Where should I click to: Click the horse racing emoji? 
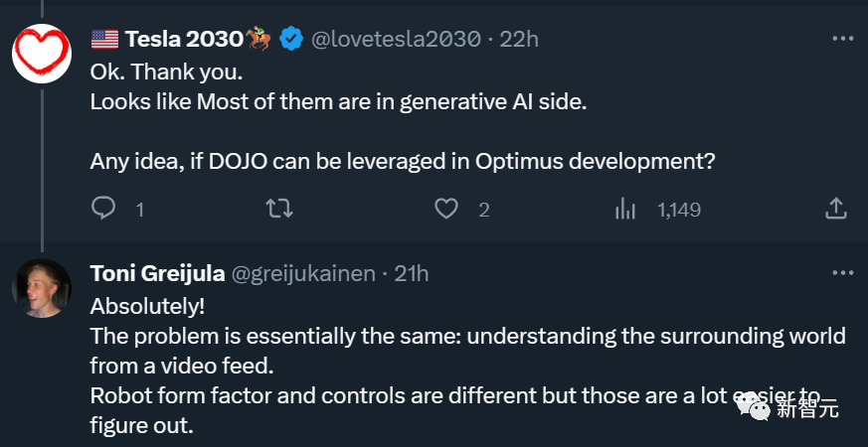(x=260, y=40)
